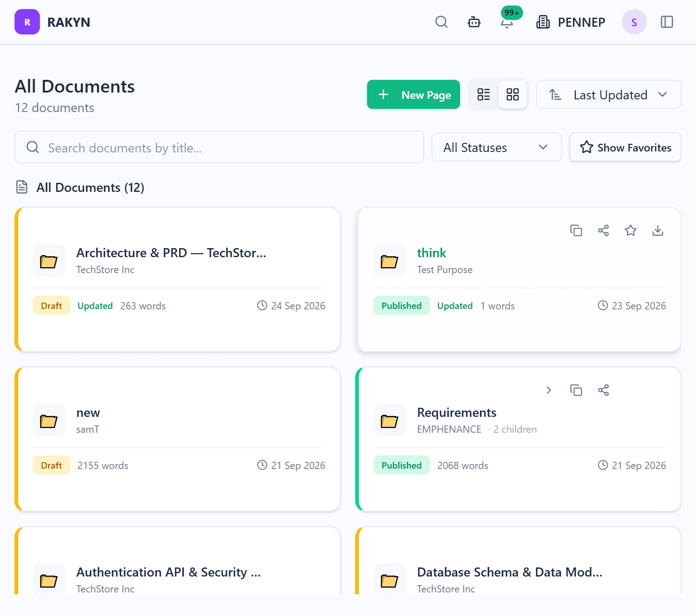Viewport: 696px width, 616px height.
Task: Open the Last Updated sort dropdown
Action: coord(609,94)
